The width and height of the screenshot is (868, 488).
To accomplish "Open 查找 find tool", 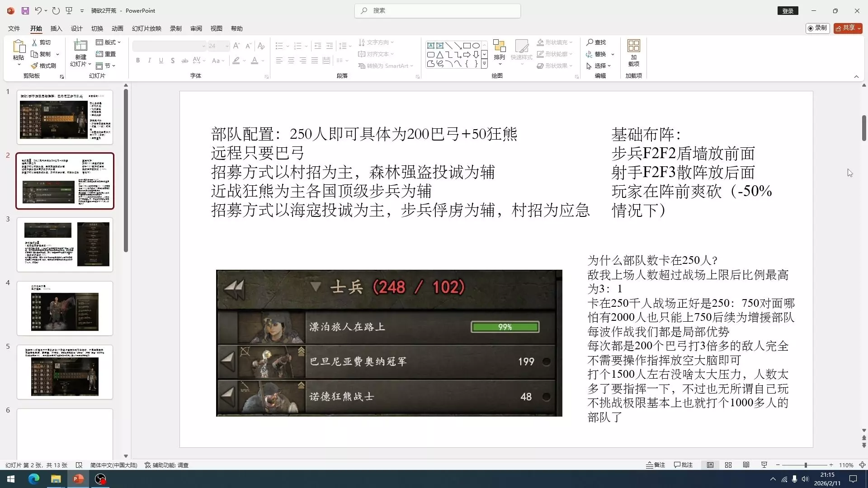I will [x=596, y=42].
